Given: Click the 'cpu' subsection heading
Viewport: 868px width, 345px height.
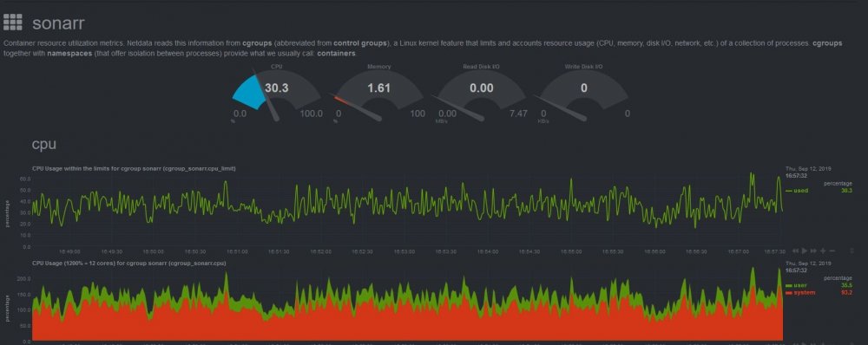Looking at the screenshot, I should (43, 145).
